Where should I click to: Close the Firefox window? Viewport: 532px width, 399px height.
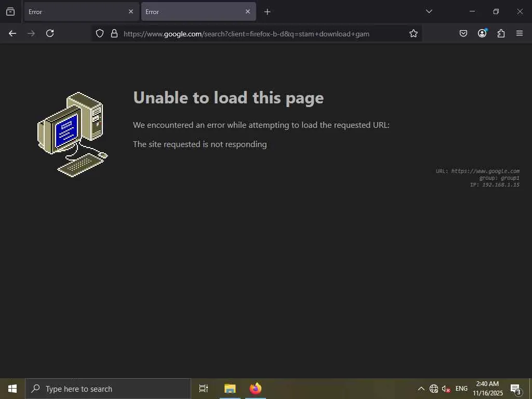520,11
